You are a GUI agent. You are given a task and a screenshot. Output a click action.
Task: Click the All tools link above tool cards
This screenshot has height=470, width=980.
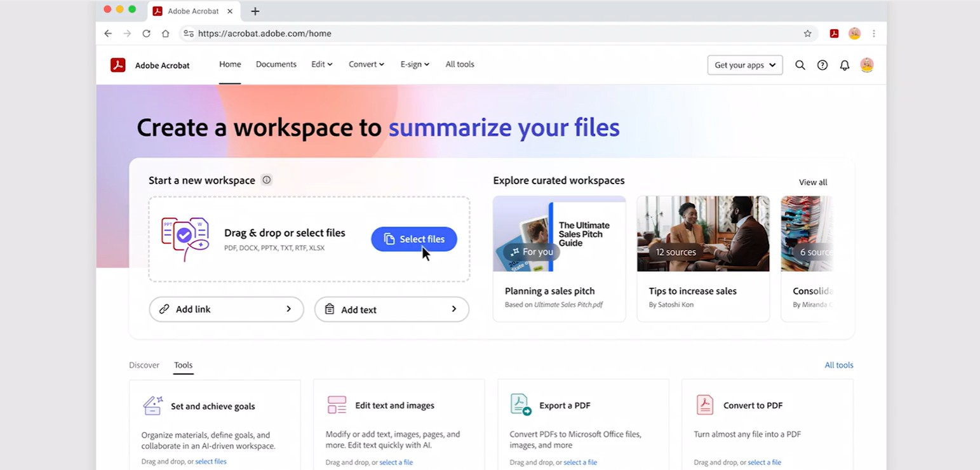click(839, 365)
